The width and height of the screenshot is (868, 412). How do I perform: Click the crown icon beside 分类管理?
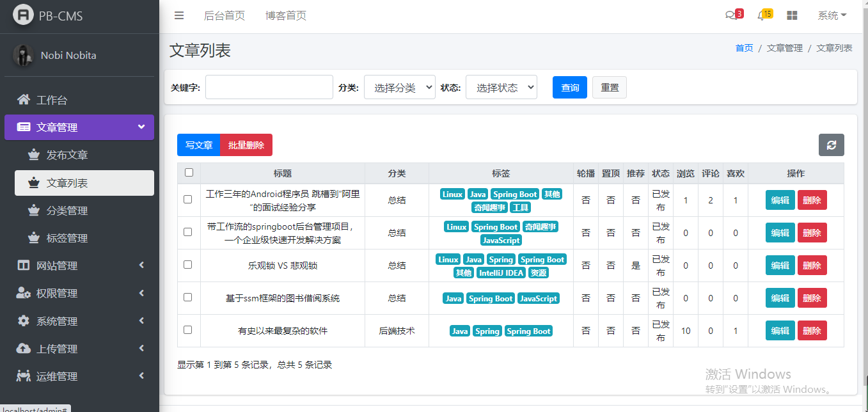pos(34,210)
